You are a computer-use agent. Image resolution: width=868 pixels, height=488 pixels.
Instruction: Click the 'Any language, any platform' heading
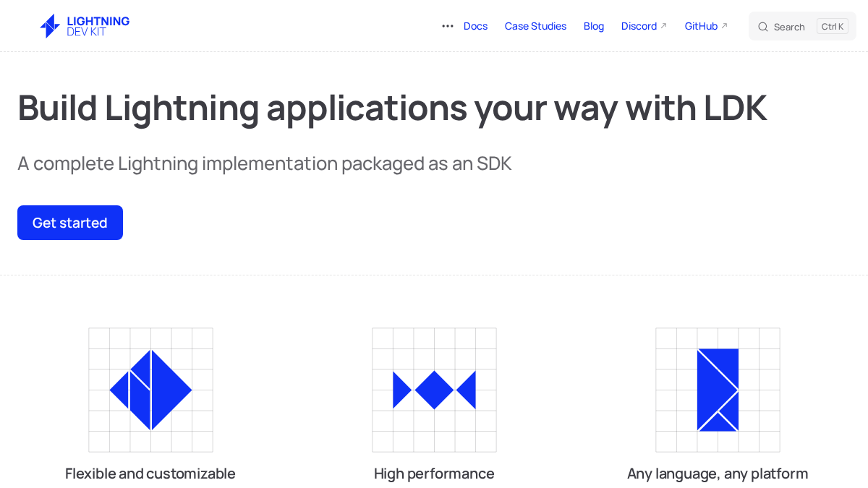pos(718,474)
